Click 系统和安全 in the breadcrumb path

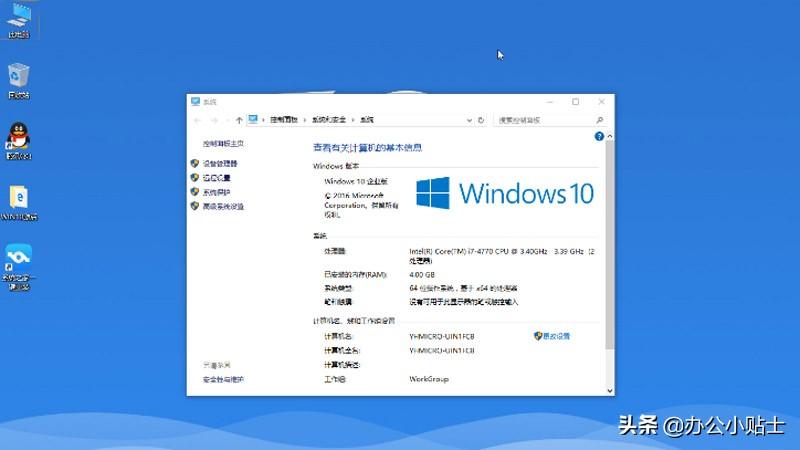coord(329,120)
